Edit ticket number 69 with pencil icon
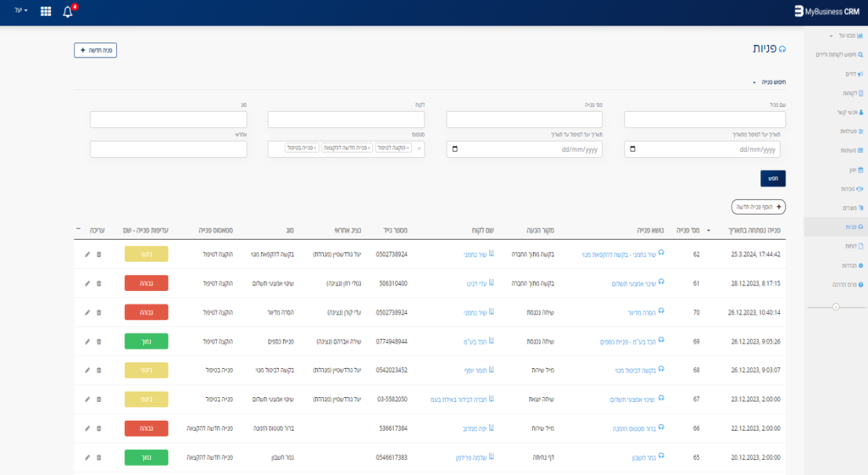The image size is (868, 475). click(x=87, y=342)
